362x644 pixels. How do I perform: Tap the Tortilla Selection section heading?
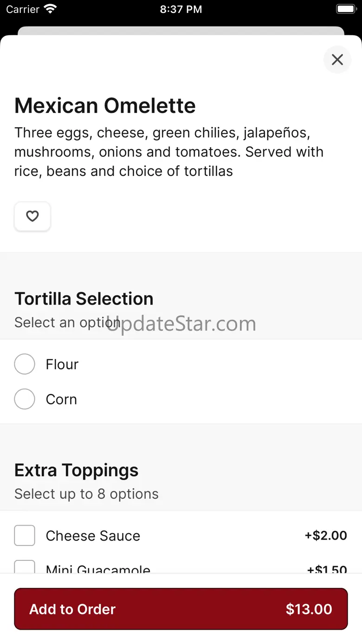pos(84,299)
